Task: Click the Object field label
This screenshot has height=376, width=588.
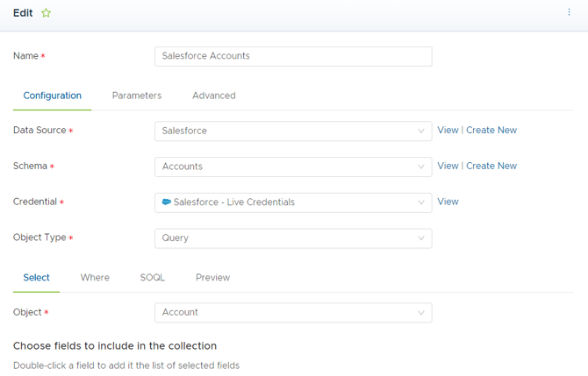Action: tap(27, 312)
